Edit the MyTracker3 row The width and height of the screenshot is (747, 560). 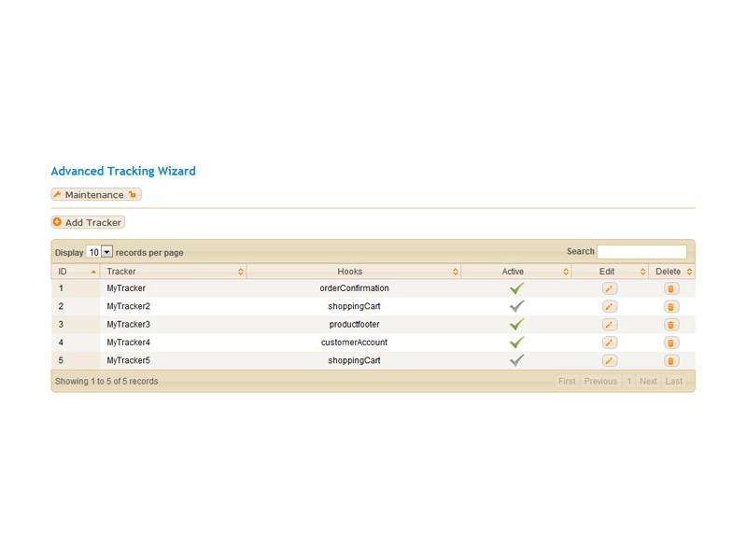610,325
